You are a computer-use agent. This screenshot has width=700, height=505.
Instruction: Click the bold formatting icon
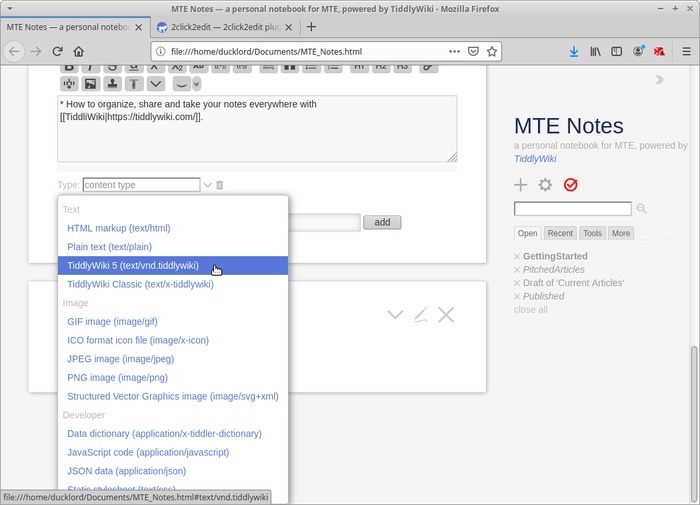69,68
